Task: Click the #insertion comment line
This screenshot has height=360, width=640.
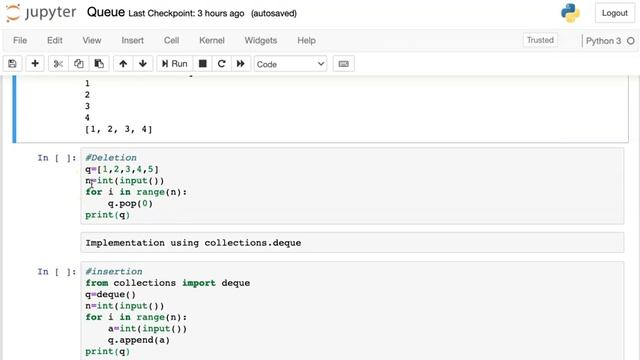Action: pyautogui.click(x=114, y=271)
